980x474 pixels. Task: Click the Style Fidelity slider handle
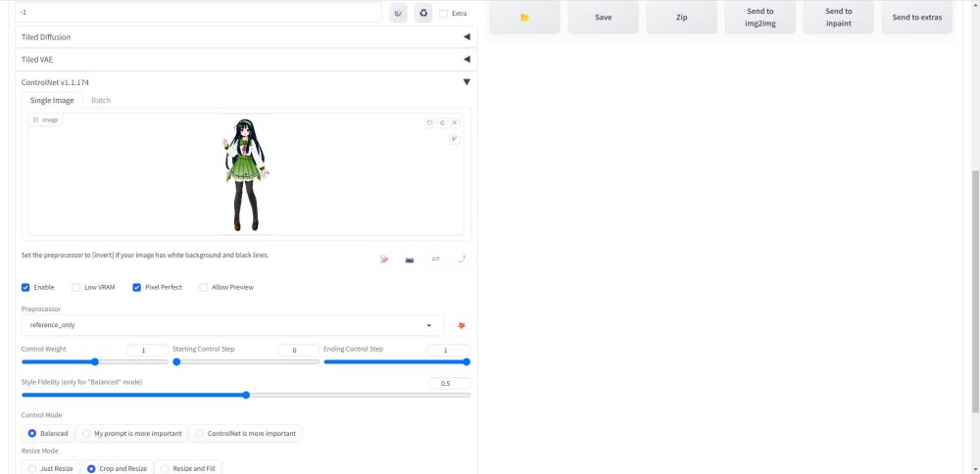pos(246,395)
